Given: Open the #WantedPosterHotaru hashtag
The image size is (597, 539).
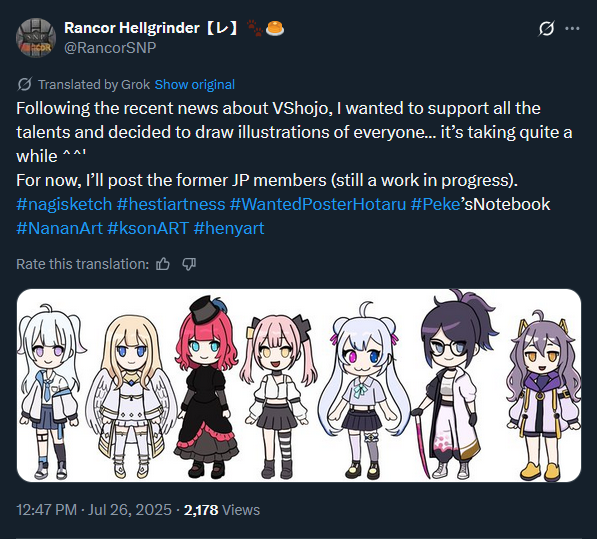Looking at the screenshot, I should coord(318,204).
